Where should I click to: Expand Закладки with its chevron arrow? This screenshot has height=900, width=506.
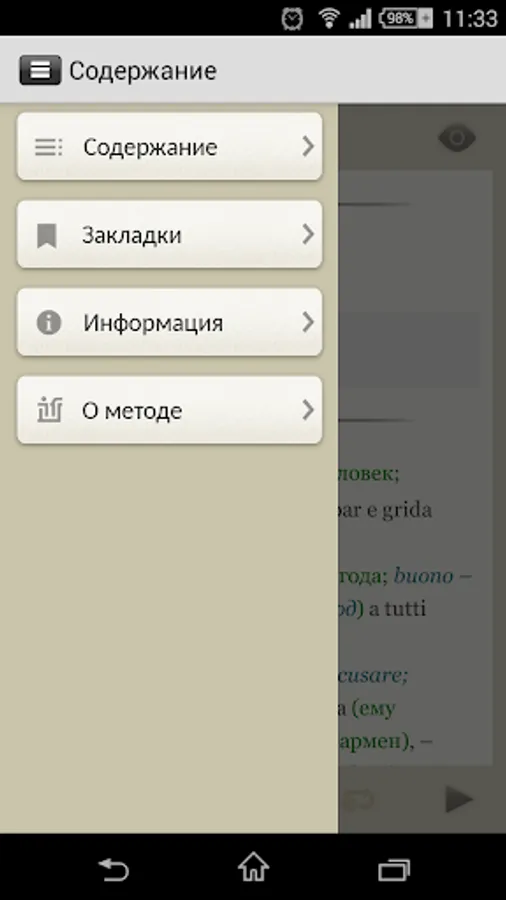tap(308, 234)
